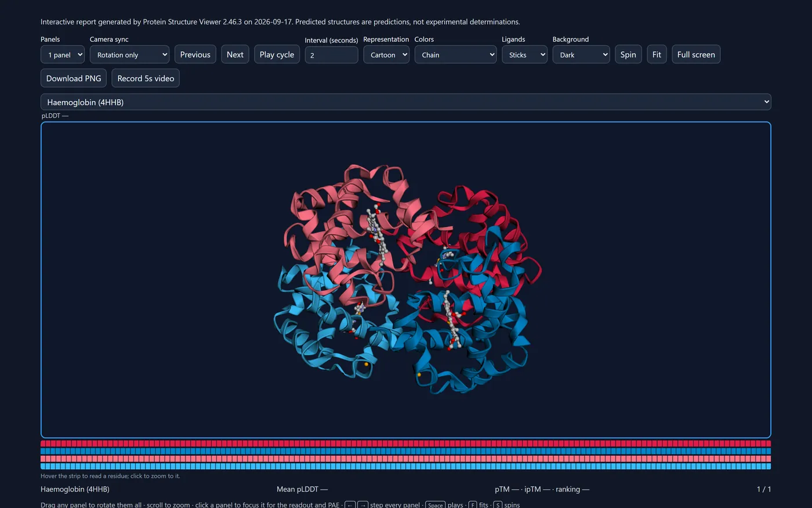Click the bottom 'Haemoglobin (4HHB)' label

coord(75,489)
